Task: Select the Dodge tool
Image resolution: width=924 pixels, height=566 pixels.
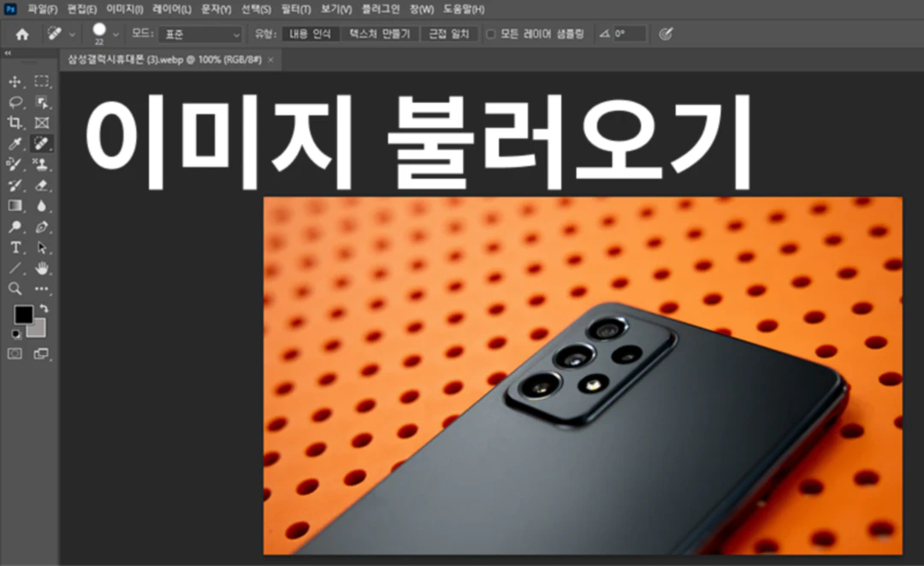Action: coord(15,227)
